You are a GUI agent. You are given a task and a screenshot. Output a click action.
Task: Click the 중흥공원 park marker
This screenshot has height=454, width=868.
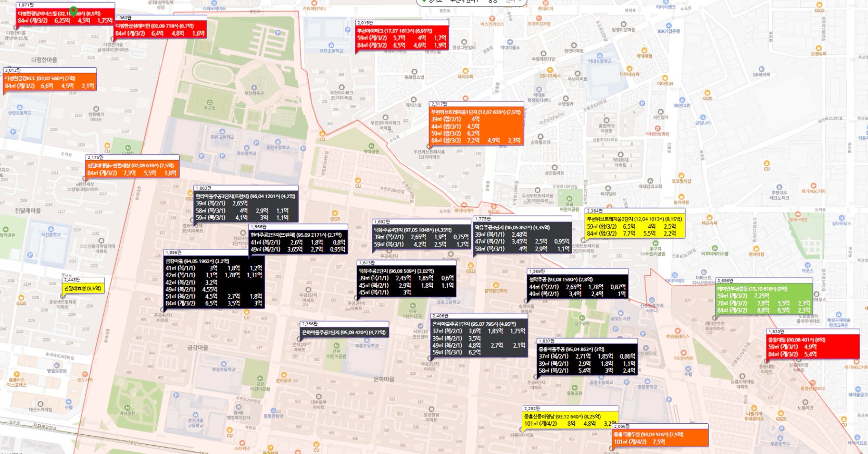click(x=574, y=388)
